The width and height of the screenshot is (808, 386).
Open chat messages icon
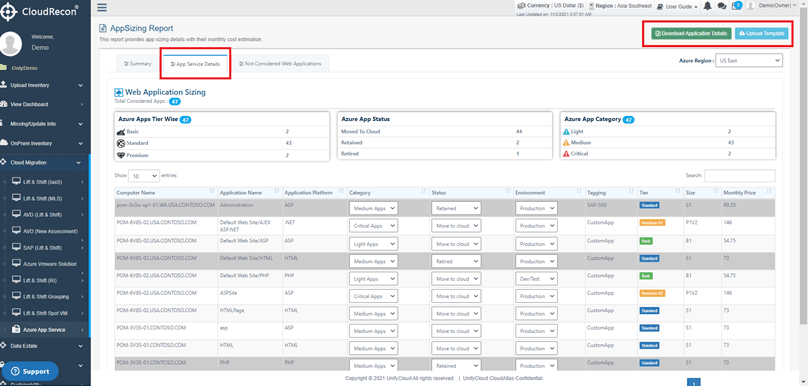[722, 6]
